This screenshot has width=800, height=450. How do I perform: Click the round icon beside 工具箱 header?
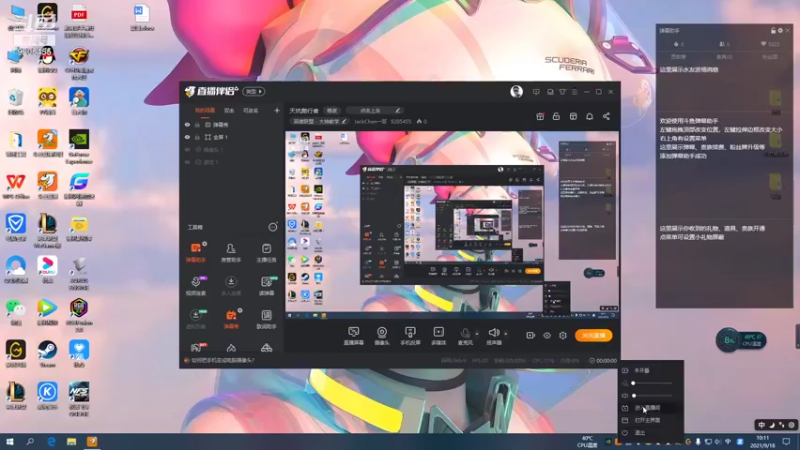pos(273,227)
